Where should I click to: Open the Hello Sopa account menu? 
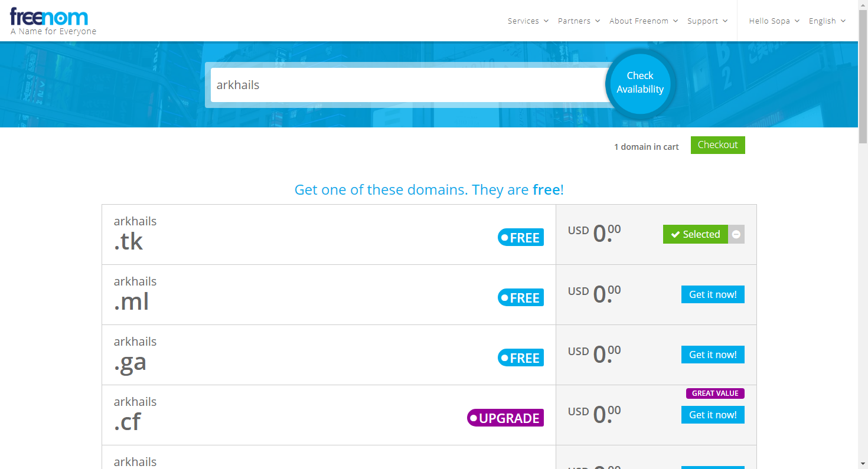tap(774, 21)
